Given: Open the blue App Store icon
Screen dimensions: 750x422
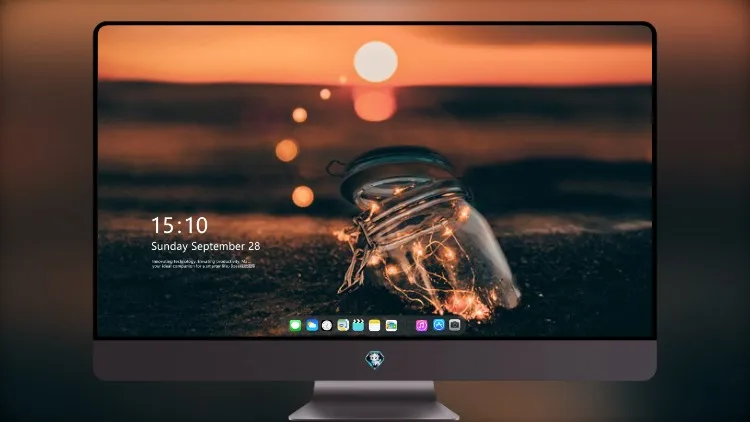Looking at the screenshot, I should (x=439, y=325).
